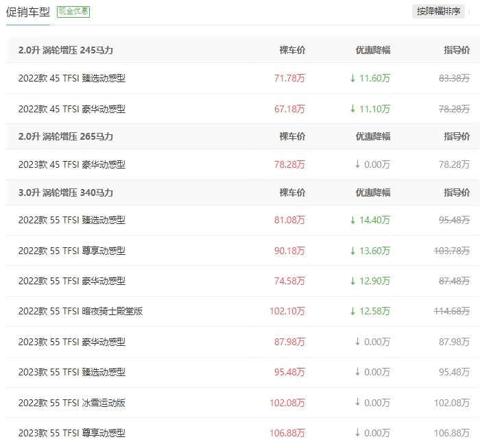The height and width of the screenshot is (448, 480).
Task: Click the struck-through 83.38万 guide price
Action: click(x=454, y=78)
